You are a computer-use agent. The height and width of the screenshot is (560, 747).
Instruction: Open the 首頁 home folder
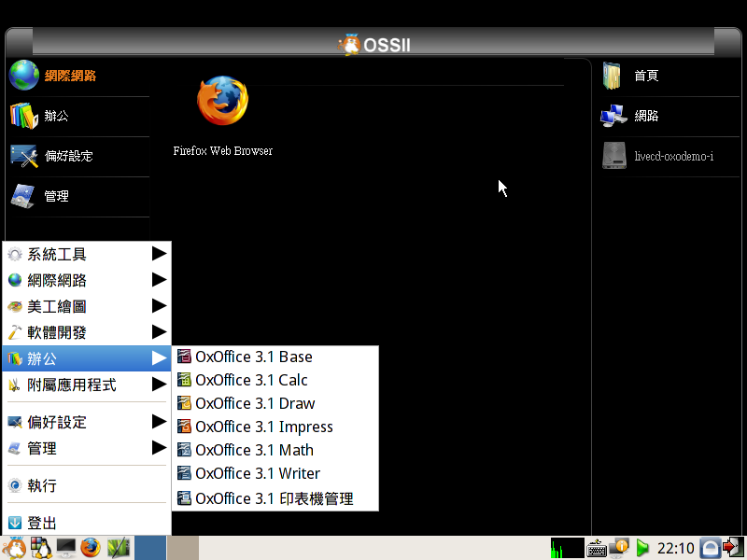[x=645, y=76]
